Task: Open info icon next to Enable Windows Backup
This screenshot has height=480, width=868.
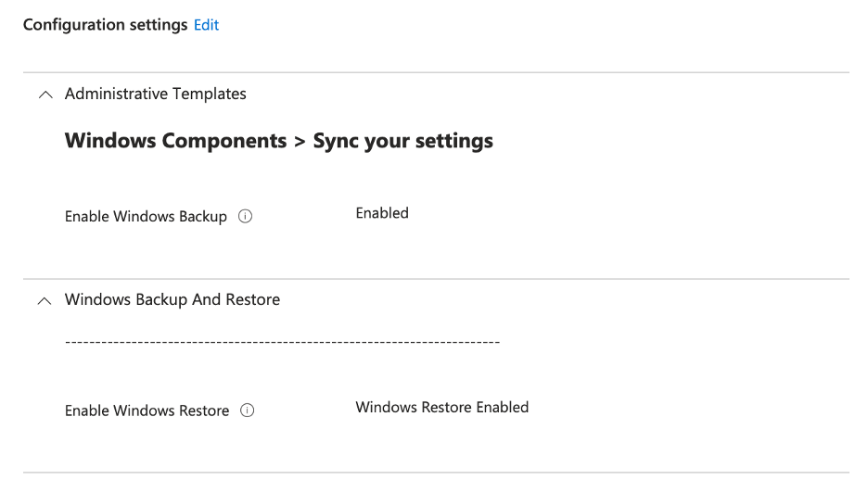Action: [246, 217]
